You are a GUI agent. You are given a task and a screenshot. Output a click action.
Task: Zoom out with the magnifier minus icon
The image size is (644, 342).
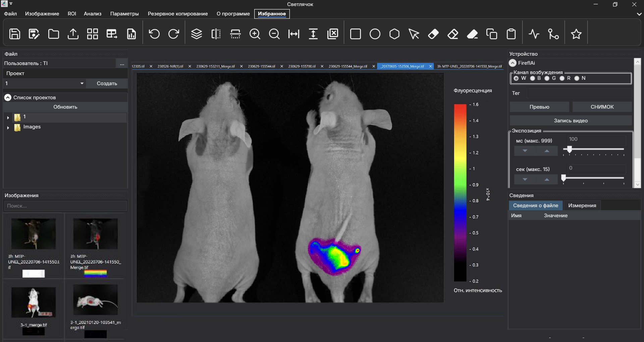coord(274,34)
